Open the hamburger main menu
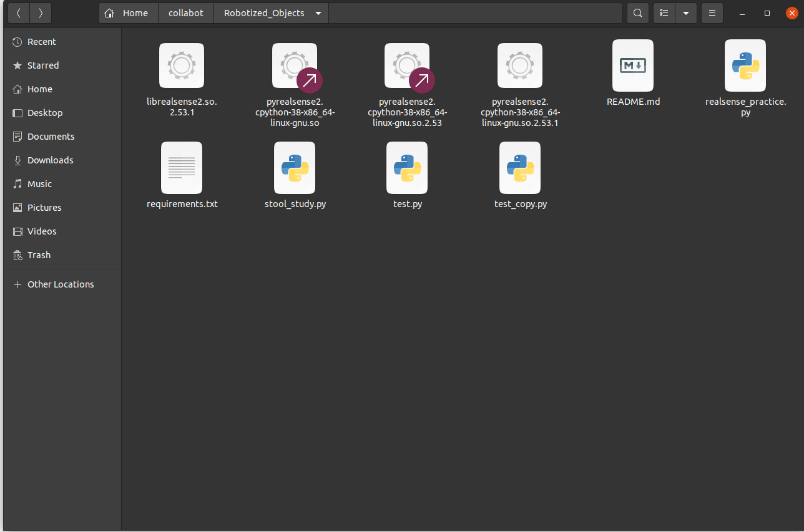 (712, 13)
